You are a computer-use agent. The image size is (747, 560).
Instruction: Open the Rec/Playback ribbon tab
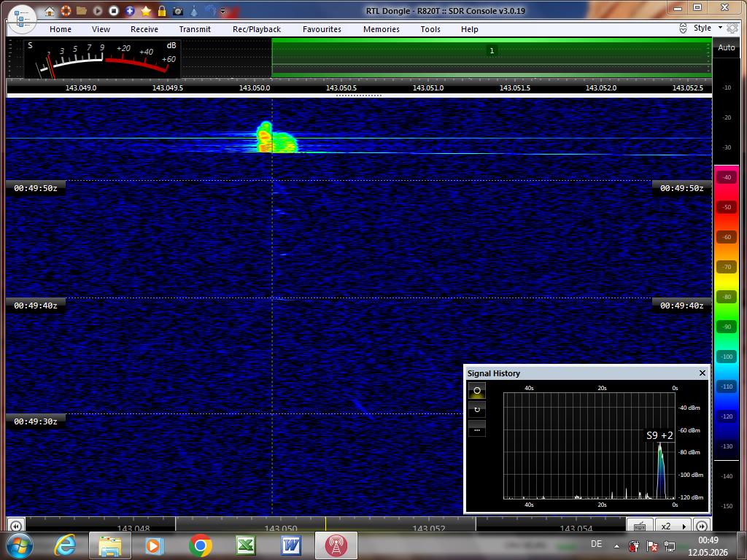click(257, 29)
